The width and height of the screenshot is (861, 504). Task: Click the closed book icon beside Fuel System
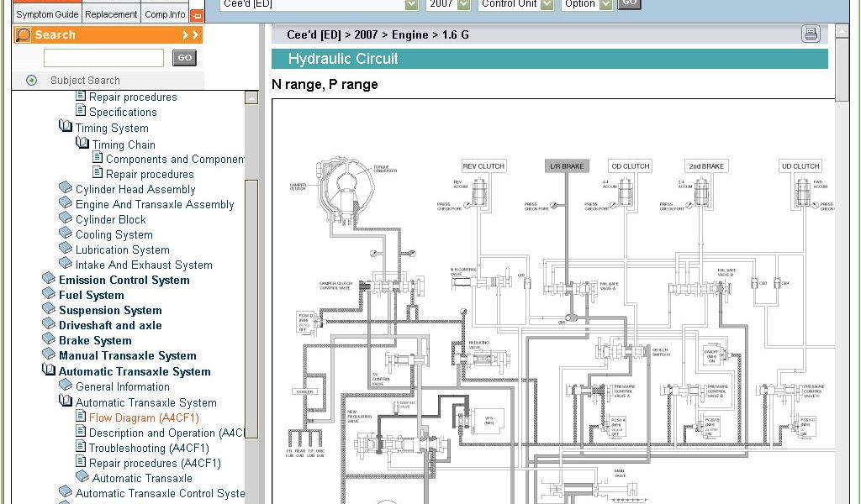tap(49, 295)
